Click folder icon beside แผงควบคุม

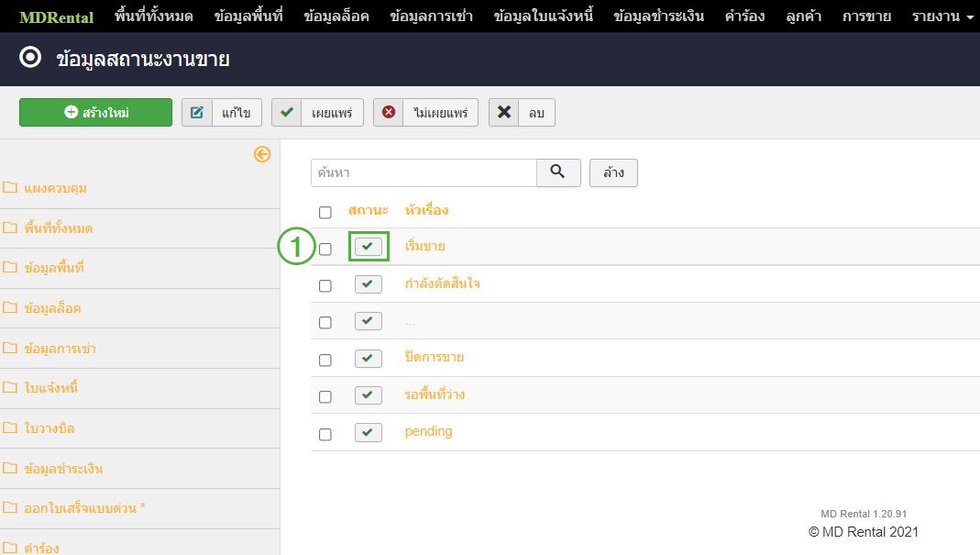[x=10, y=187]
